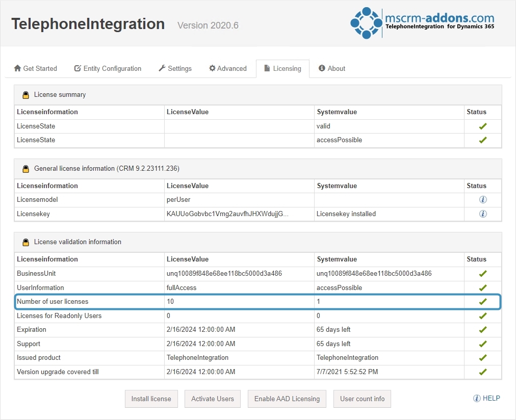
Task: Open the Get Started tab
Action: click(36, 68)
